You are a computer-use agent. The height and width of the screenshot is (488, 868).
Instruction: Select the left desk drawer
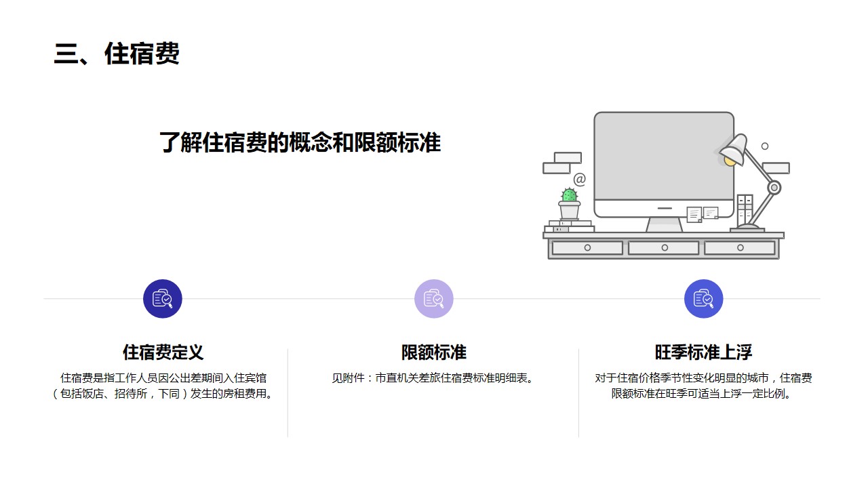coord(587,248)
